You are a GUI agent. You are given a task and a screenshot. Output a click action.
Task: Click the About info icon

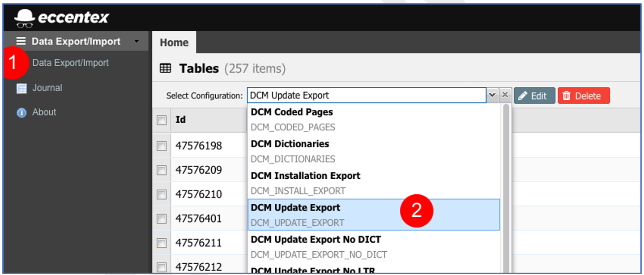pyautogui.click(x=21, y=112)
